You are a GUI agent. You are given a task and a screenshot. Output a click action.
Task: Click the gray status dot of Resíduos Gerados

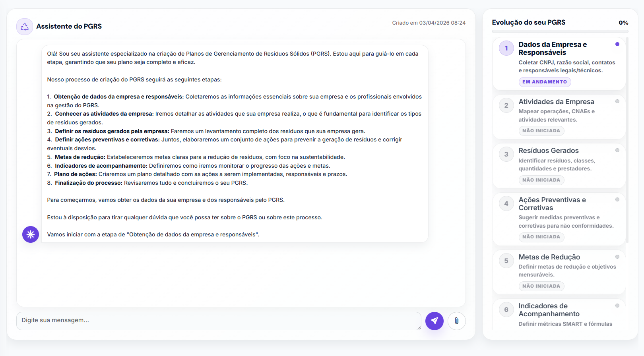point(617,150)
